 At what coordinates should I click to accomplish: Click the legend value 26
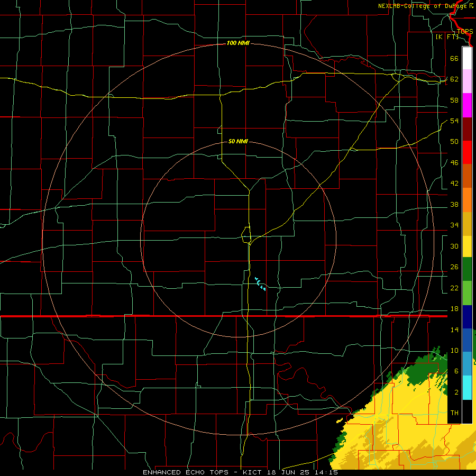click(454, 267)
